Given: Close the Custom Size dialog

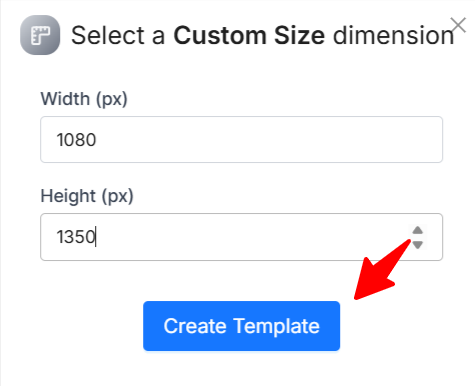Looking at the screenshot, I should click(x=458, y=25).
